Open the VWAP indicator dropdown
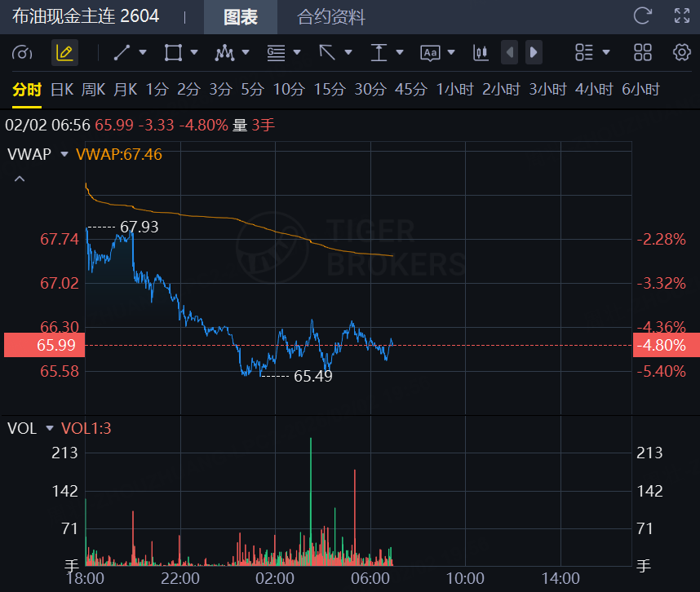Screen dimensions: 700x592 (x=64, y=154)
